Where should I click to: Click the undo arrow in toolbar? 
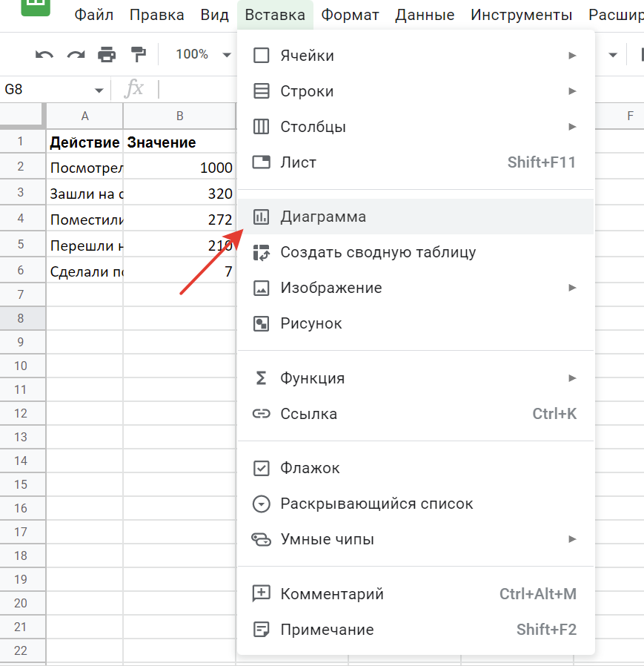tap(44, 54)
